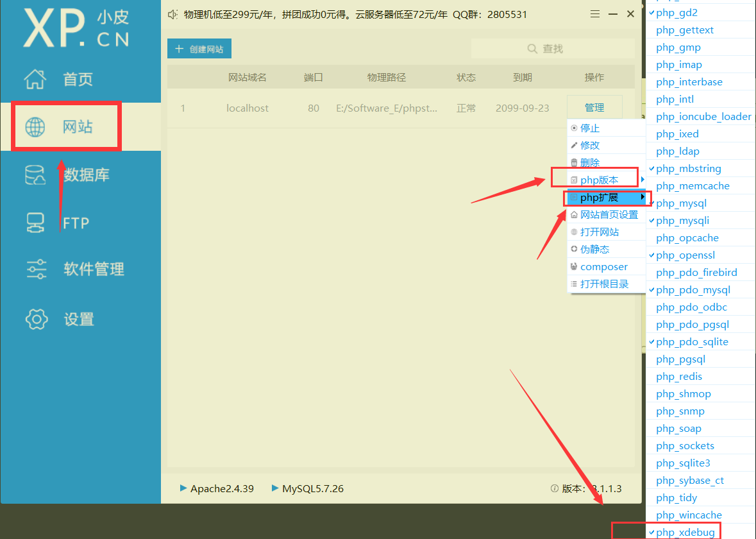Disable the php_openssl extension
756x539 pixels.
700,255
